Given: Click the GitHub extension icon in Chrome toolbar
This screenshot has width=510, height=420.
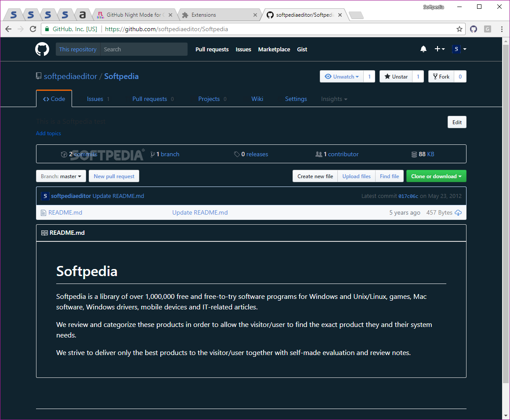Looking at the screenshot, I should point(474,29).
